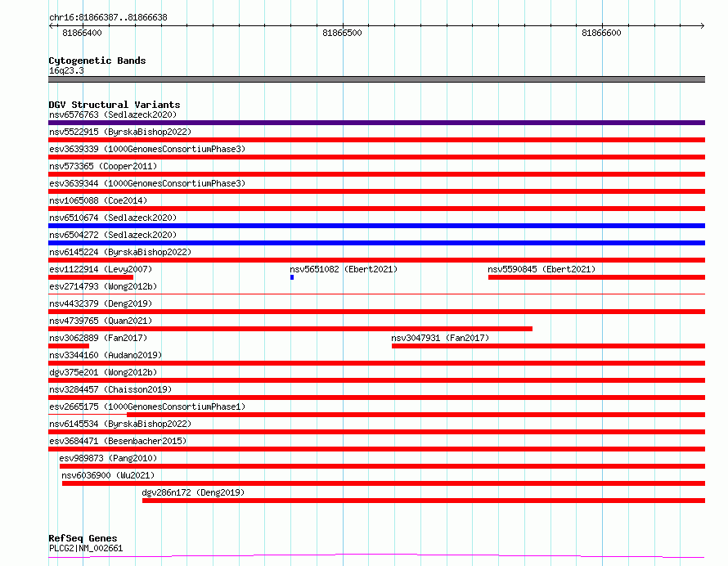
Task: Select red bar under nsv5590845
Action: click(x=596, y=277)
